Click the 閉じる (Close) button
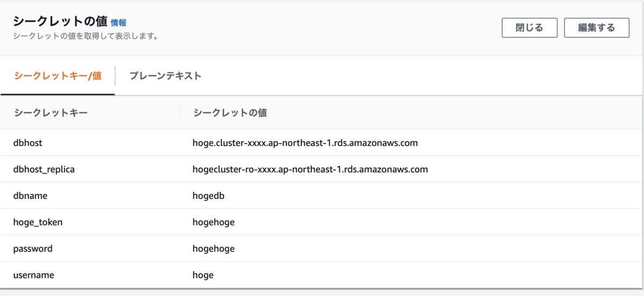Screen dimensions: 644x296 529,28
